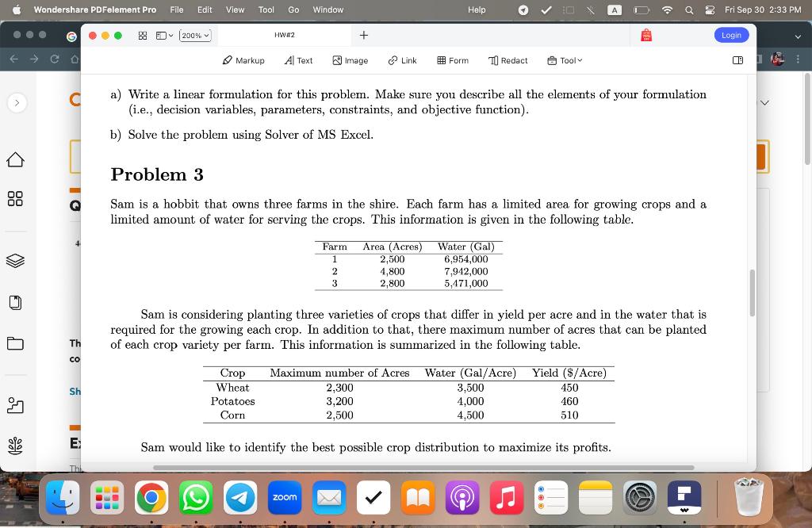Open the Form tool
812x528 pixels.
(452, 60)
